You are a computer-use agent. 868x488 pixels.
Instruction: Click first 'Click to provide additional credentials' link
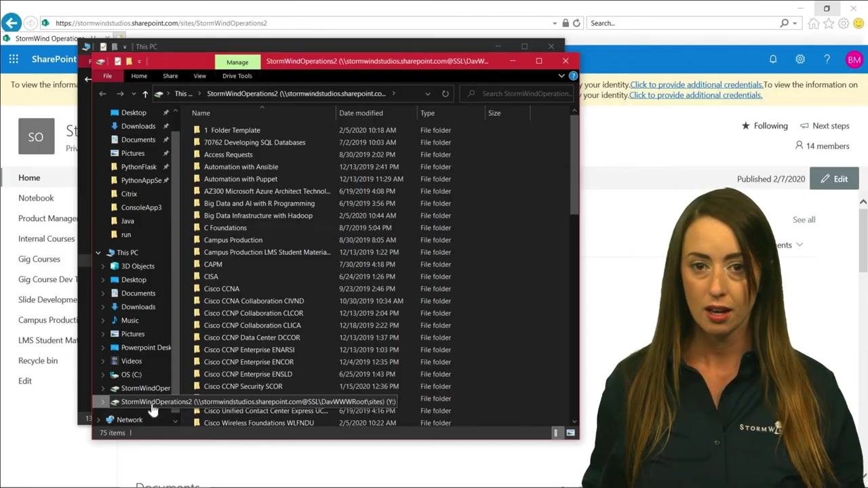(x=696, y=85)
